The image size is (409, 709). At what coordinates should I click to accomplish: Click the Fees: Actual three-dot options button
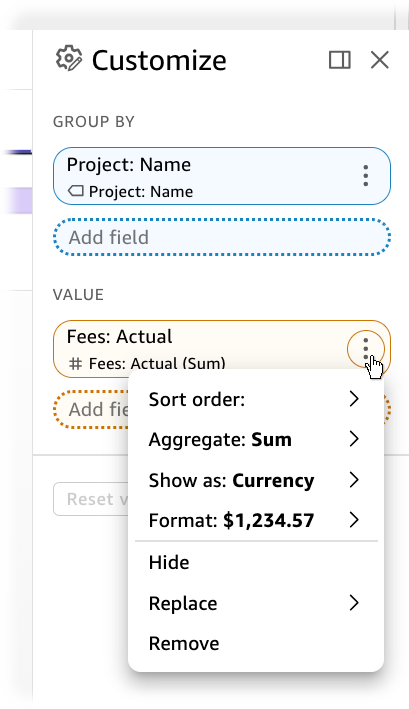366,349
